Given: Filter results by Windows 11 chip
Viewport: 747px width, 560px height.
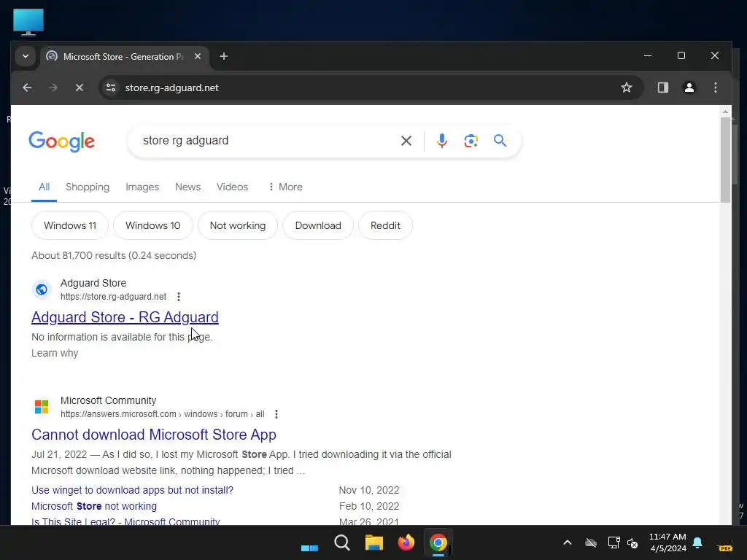Looking at the screenshot, I should (70, 225).
